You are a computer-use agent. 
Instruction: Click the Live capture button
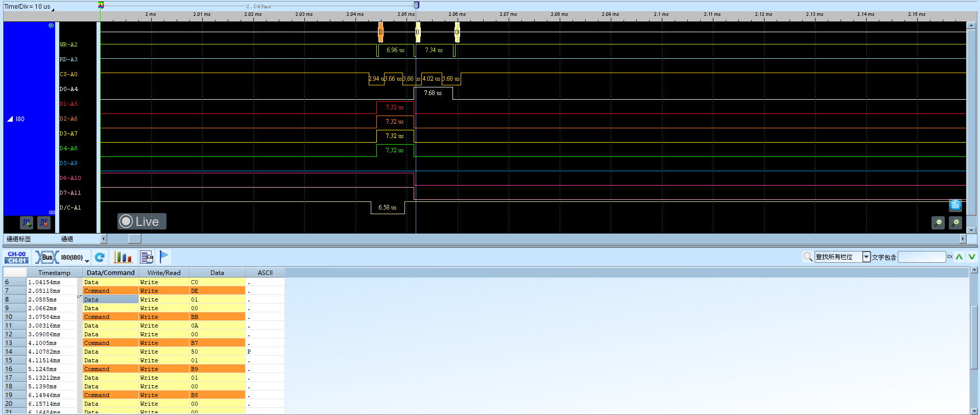(x=142, y=221)
